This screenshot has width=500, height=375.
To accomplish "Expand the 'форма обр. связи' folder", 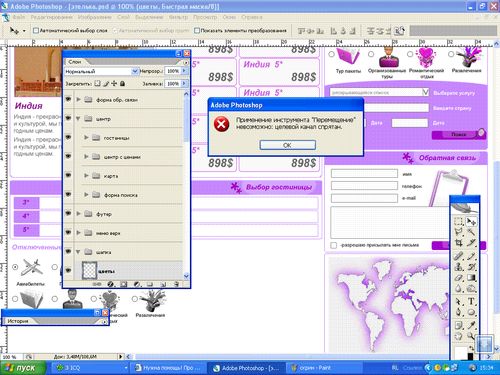I will coord(79,99).
